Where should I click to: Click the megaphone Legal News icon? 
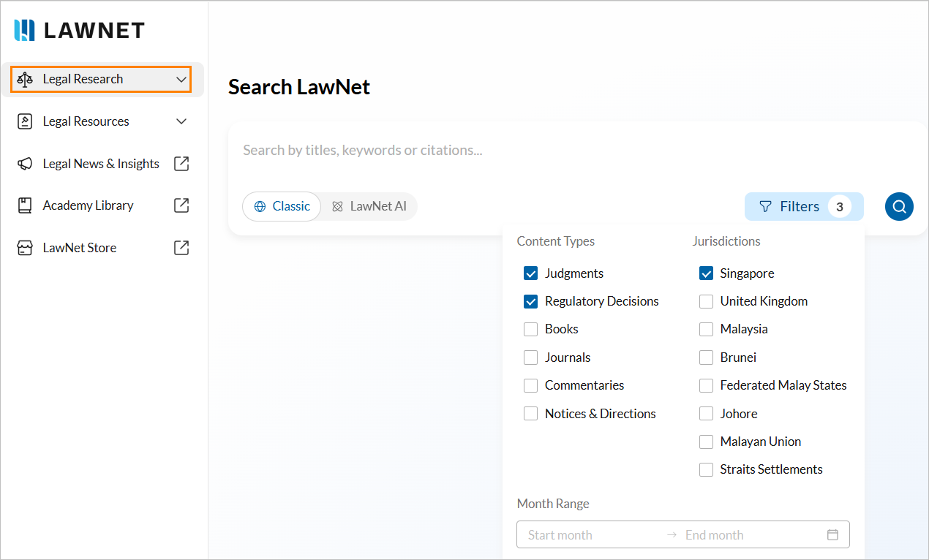(x=25, y=164)
